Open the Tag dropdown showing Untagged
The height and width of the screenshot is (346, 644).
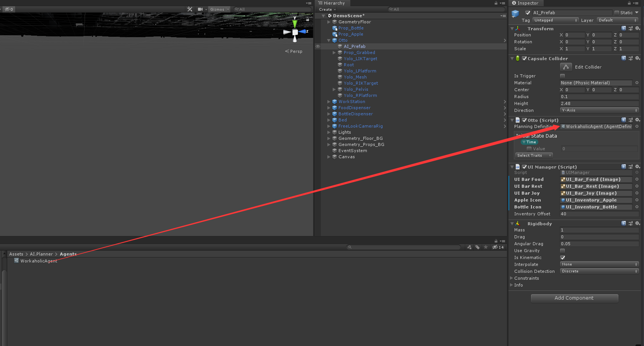[x=555, y=20]
